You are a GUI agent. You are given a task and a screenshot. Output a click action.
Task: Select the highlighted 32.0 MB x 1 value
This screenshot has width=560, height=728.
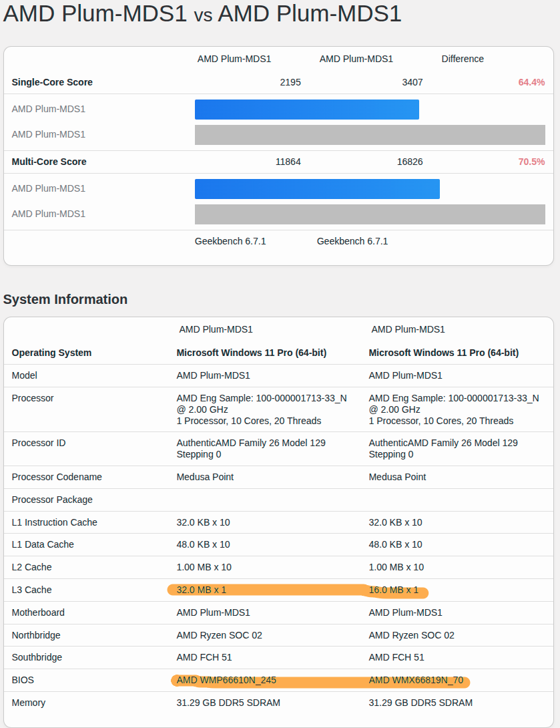(202, 590)
